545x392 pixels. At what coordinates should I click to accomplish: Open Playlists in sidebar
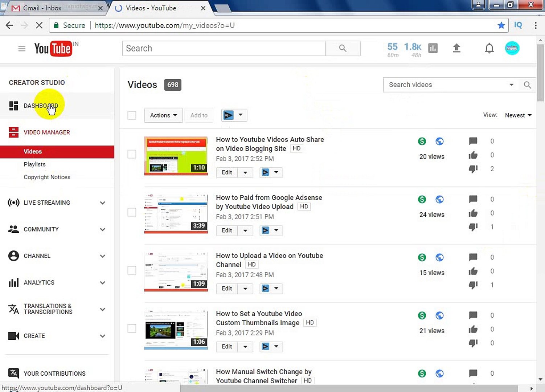[34, 164]
